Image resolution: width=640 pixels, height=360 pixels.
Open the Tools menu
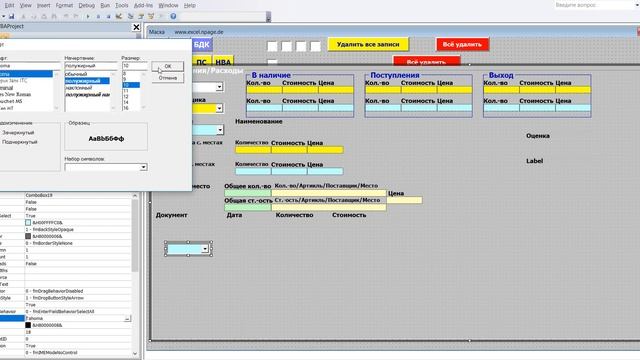(x=121, y=5)
